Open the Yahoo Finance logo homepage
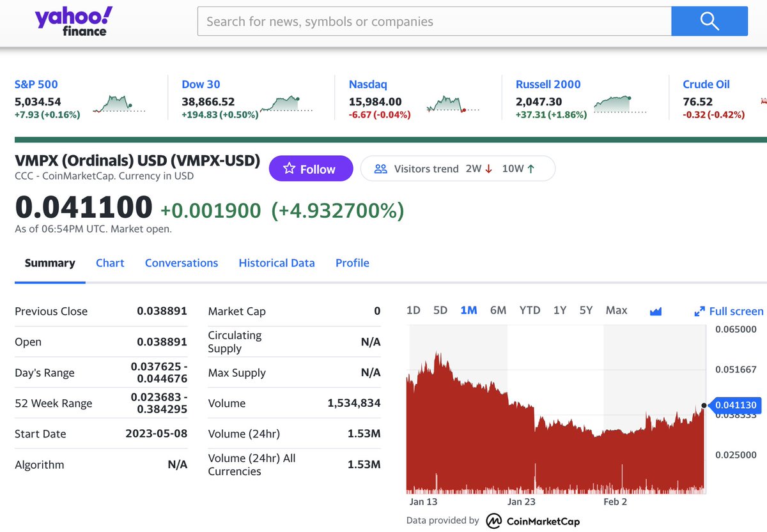 point(74,21)
